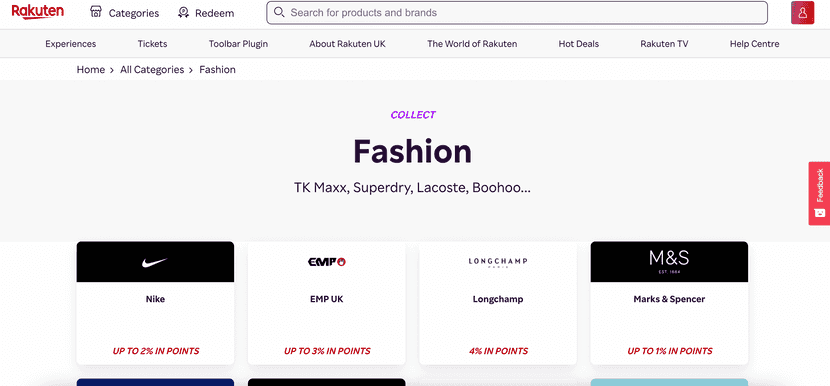
Task: Open the Marks & Spencer card title
Action: (669, 299)
